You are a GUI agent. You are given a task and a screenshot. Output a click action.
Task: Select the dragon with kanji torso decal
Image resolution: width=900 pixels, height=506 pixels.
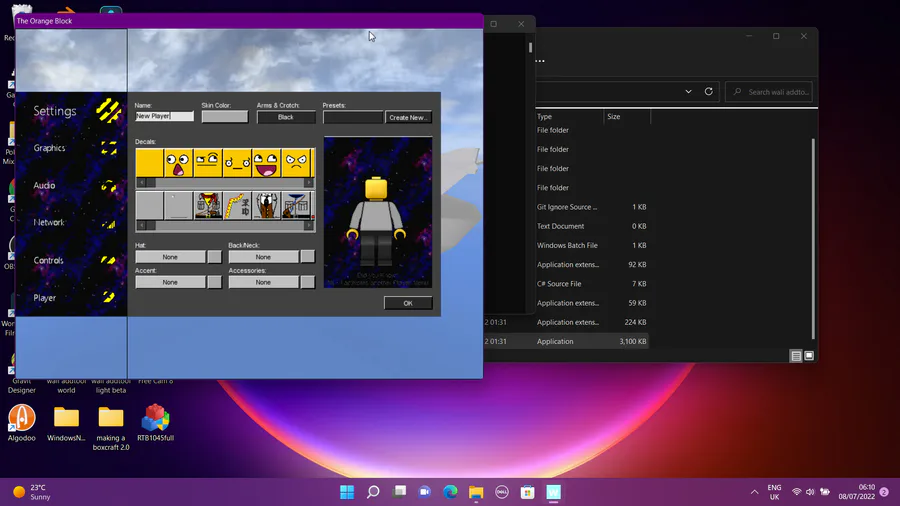point(237,205)
